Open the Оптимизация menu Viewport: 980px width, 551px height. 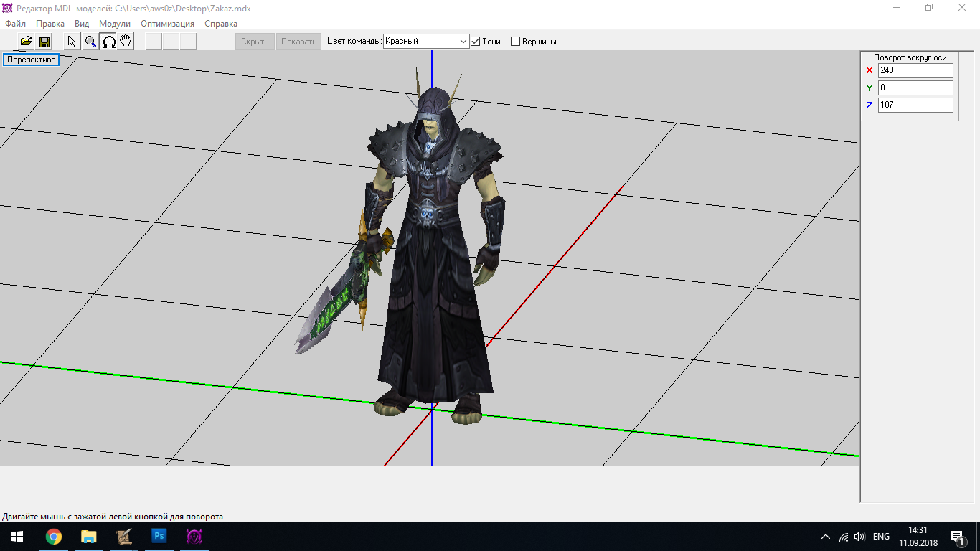167,24
